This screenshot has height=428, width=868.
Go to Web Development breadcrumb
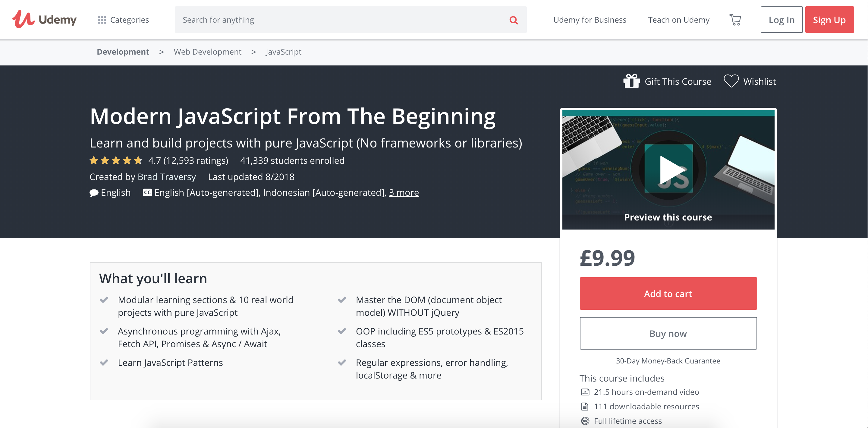pyautogui.click(x=207, y=52)
